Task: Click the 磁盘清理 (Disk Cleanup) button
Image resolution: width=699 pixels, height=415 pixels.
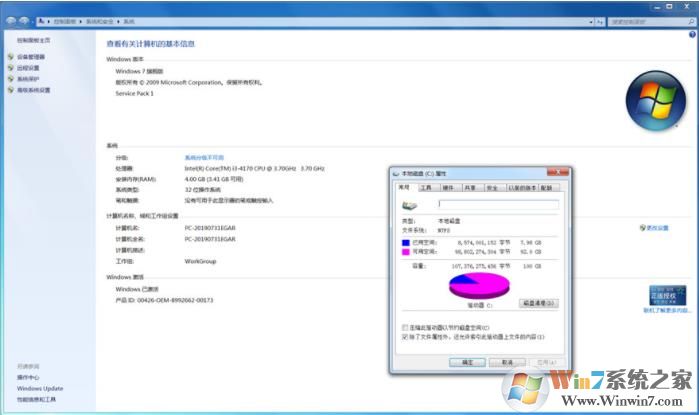Action: click(539, 303)
